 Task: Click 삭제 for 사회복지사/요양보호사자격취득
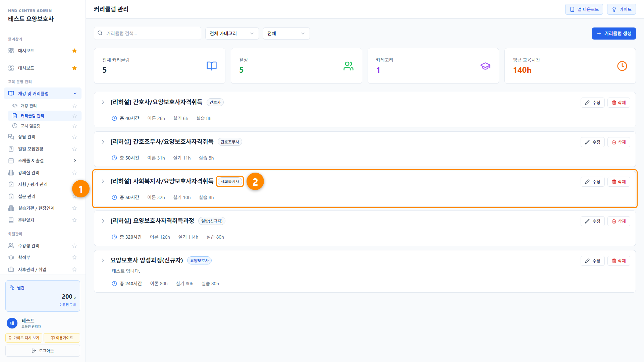pos(619,182)
